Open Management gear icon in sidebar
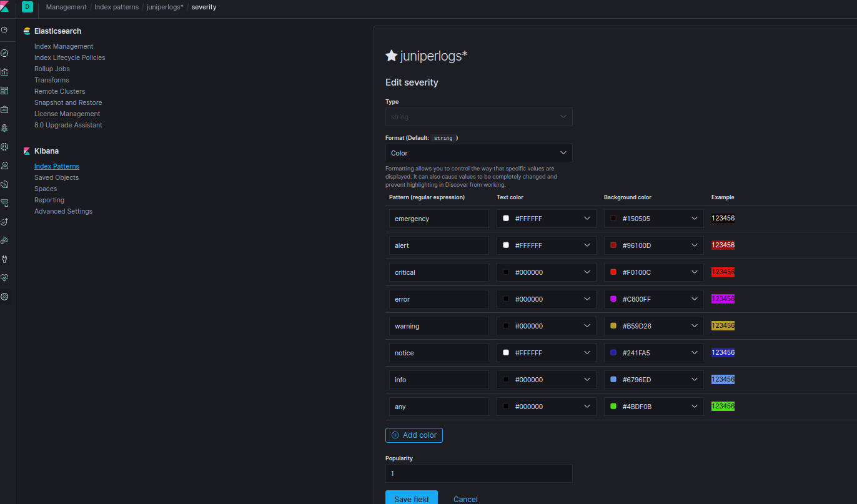The image size is (857, 504). [4, 297]
